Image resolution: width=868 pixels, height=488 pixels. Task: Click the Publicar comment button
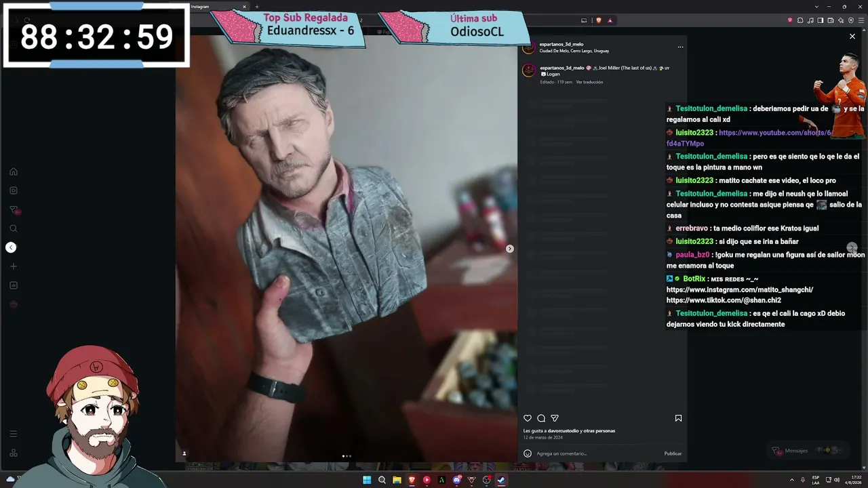tap(673, 453)
